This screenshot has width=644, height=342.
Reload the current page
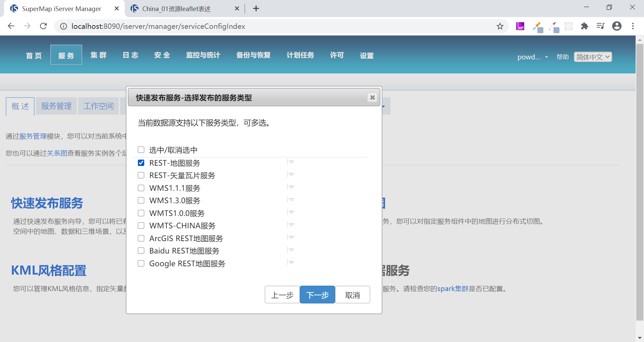coord(43,26)
